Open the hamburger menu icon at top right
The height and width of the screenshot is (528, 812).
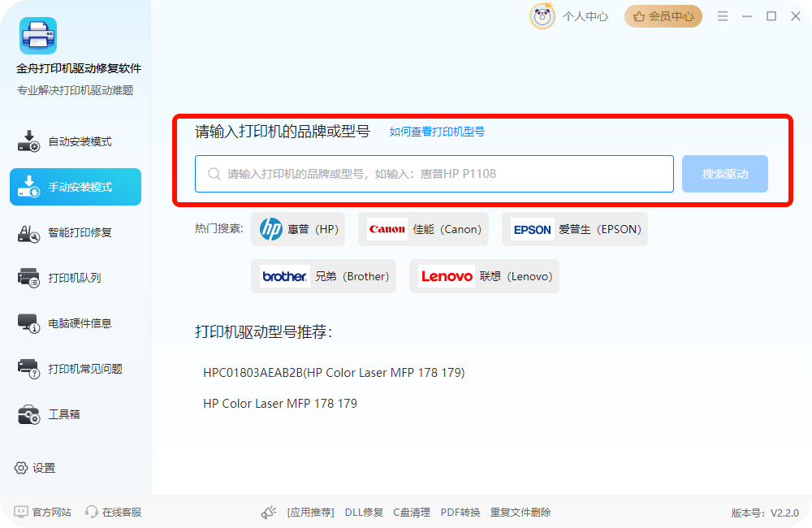723,16
